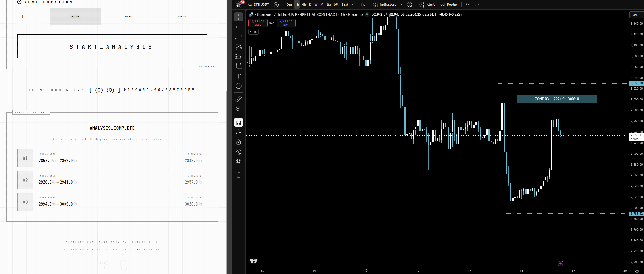Click the remove drawings trash icon
Viewport: 644px width, 274px height.
[x=238, y=175]
